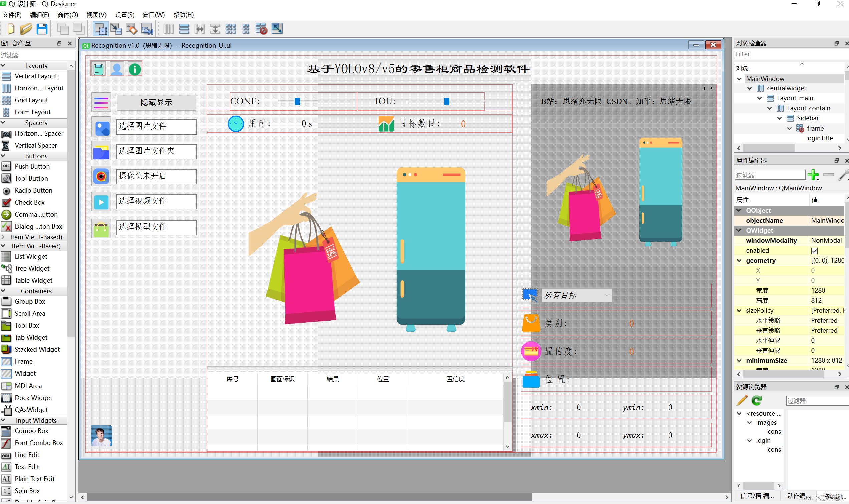
Task: Click the 隐藏显示 button
Action: click(156, 102)
